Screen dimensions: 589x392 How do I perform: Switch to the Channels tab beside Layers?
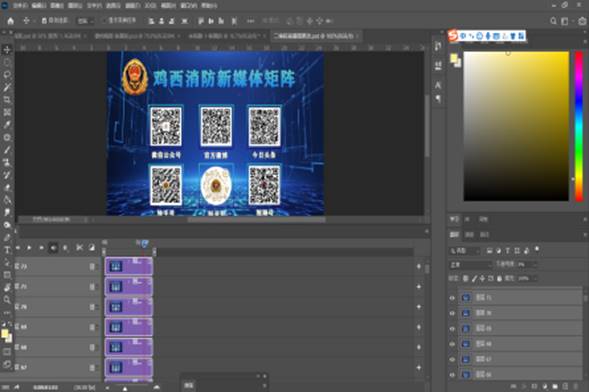tap(470, 235)
